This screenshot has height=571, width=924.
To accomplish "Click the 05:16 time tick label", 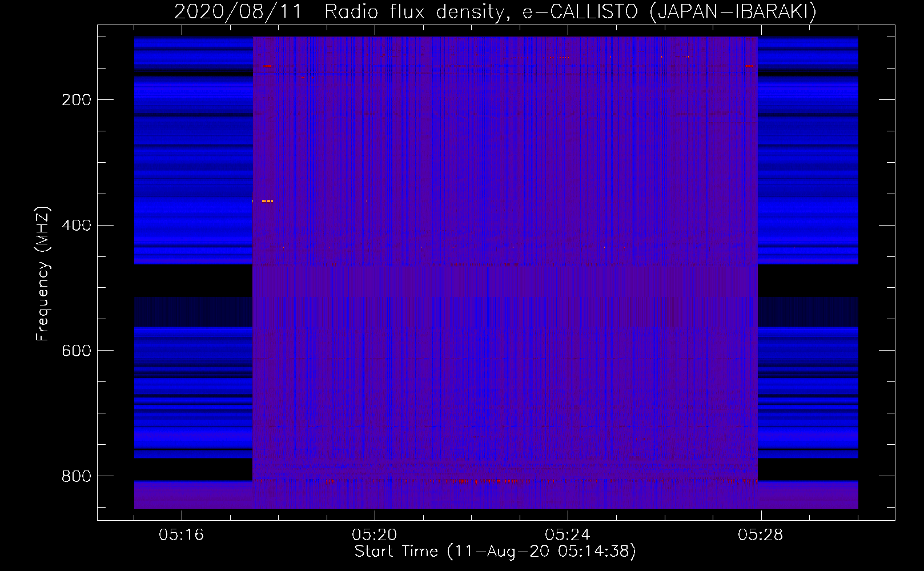I will 182,534.
